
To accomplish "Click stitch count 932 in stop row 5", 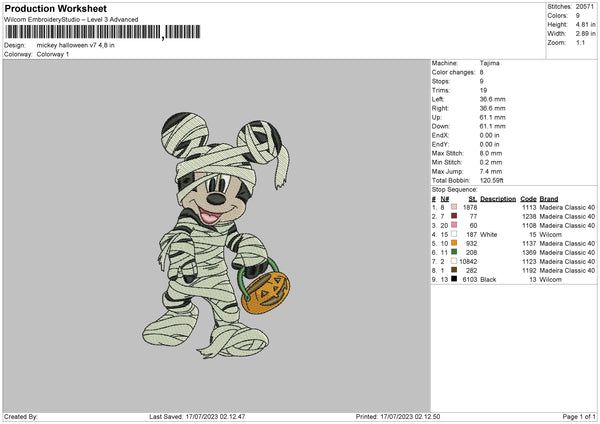I will click(471, 243).
